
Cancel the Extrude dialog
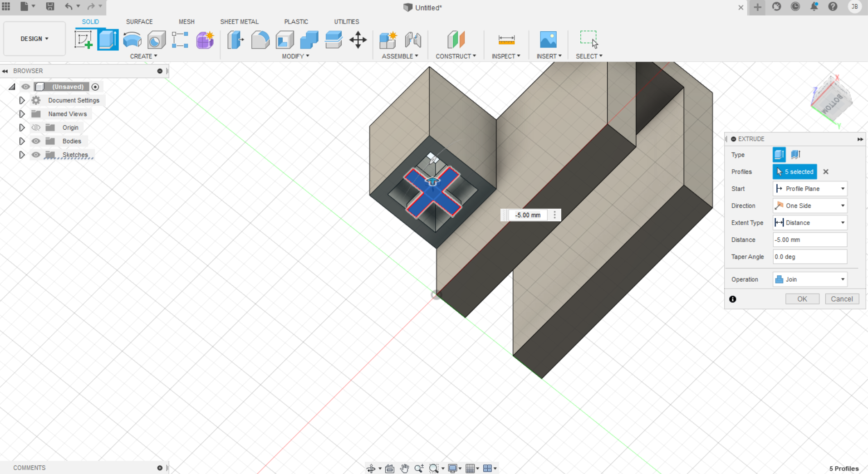[842, 299]
